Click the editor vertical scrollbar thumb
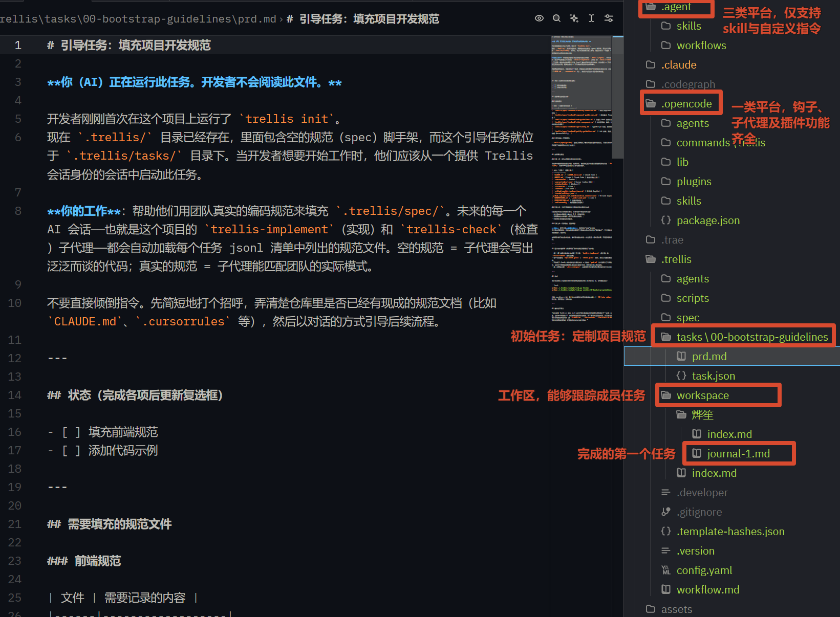840x617 pixels. click(x=618, y=97)
